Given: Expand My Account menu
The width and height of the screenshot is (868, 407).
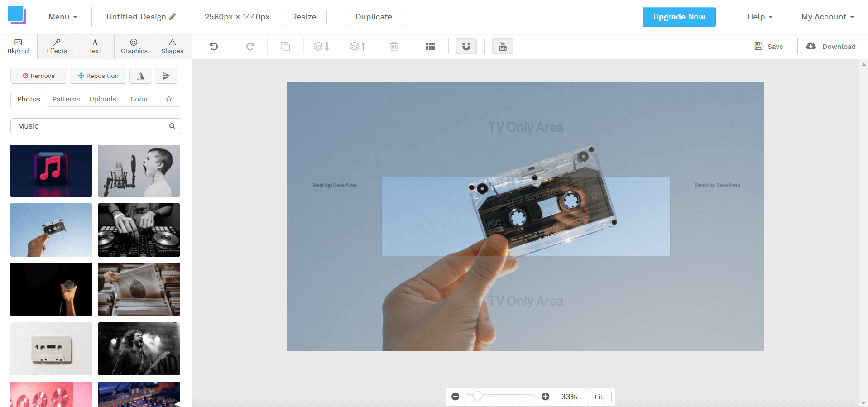Looking at the screenshot, I should click(x=828, y=17).
